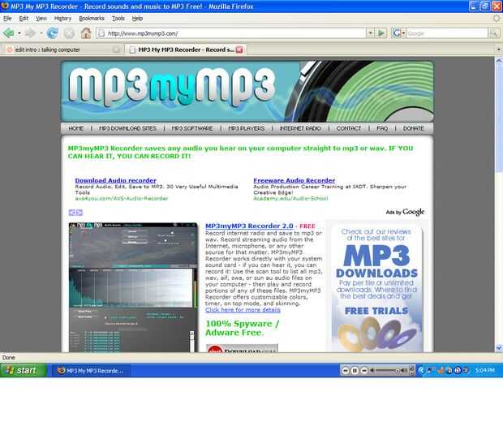The image size is (503, 448).
Task: Mute using speaker icon in taskbar player
Action: point(372,371)
